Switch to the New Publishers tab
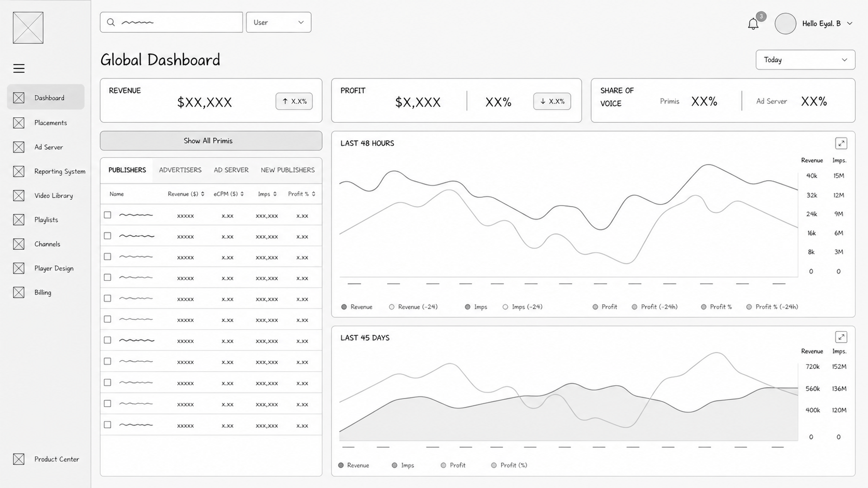The image size is (868, 488). click(287, 170)
